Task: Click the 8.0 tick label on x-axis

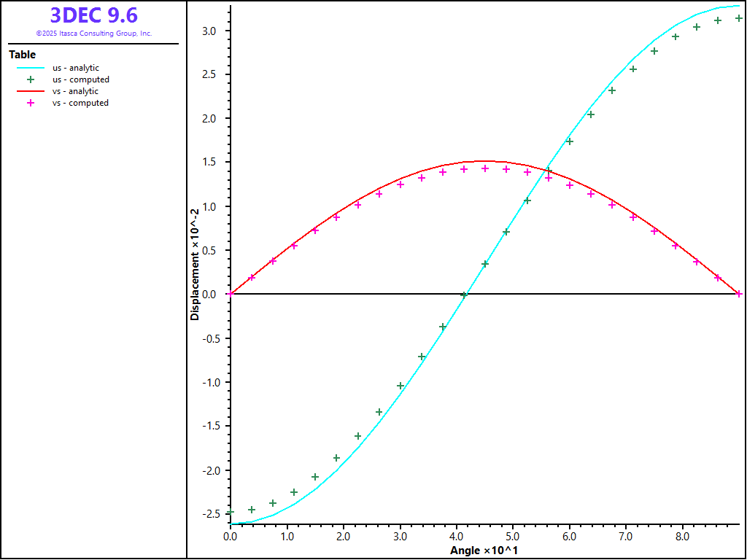Action: click(x=682, y=537)
